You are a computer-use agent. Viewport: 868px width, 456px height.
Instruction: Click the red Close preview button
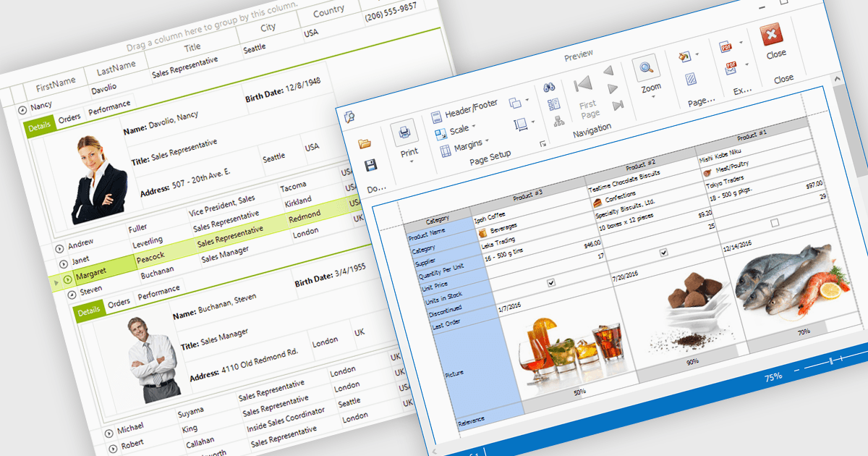(x=773, y=35)
